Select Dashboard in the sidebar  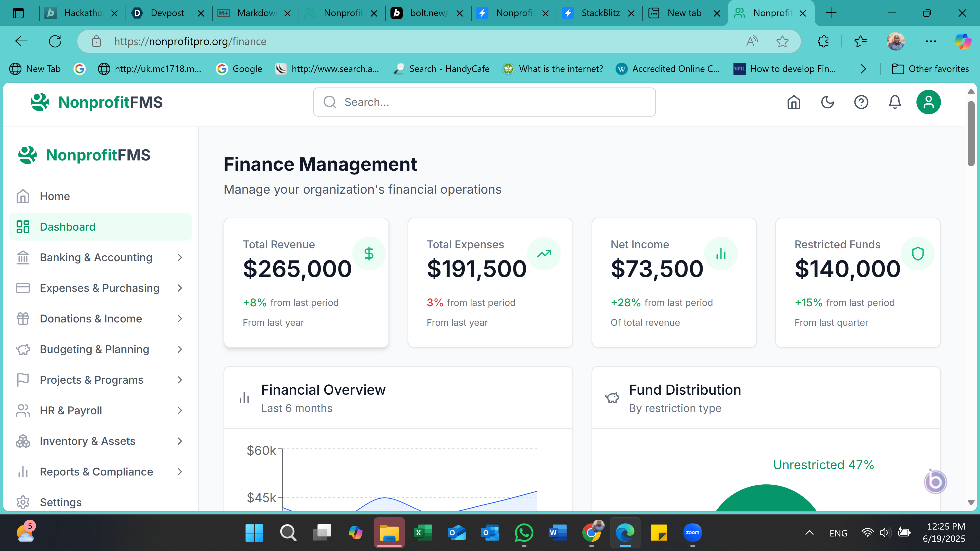[x=101, y=227]
